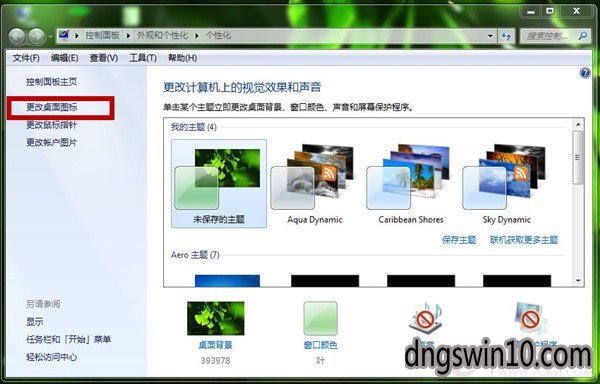Click the 我的主题 (4) group header
The width and height of the screenshot is (600, 384).
pyautogui.click(x=194, y=127)
